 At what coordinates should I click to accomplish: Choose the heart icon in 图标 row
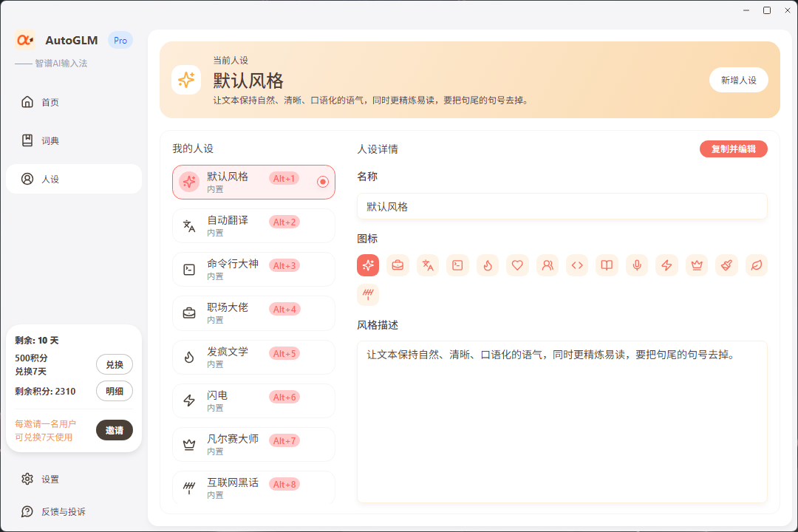point(517,265)
